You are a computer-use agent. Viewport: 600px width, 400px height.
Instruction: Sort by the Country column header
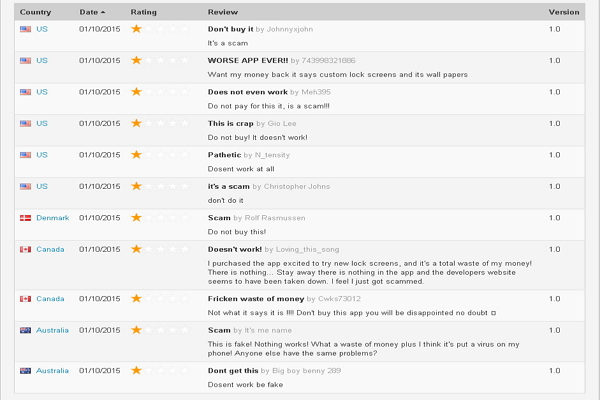coord(35,12)
